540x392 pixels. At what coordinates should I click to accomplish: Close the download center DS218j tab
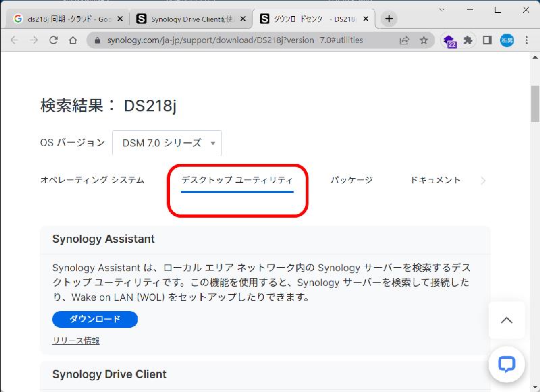[366, 19]
